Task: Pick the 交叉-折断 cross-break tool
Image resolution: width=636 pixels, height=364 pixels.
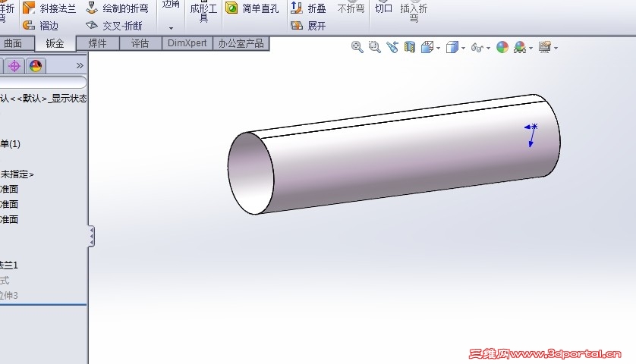Action: (114, 26)
